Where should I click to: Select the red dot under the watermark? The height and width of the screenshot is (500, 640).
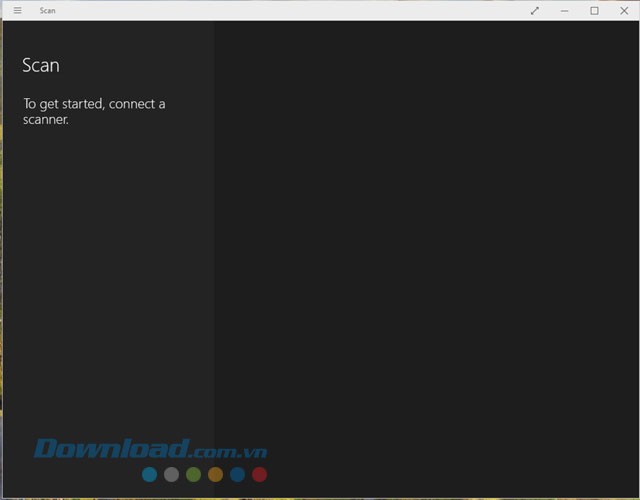click(259, 474)
